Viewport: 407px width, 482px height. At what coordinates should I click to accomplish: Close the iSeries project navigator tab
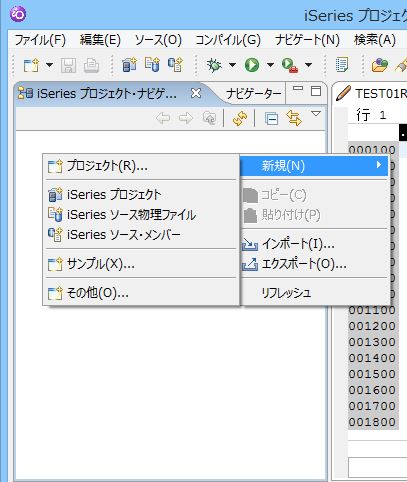[x=196, y=93]
